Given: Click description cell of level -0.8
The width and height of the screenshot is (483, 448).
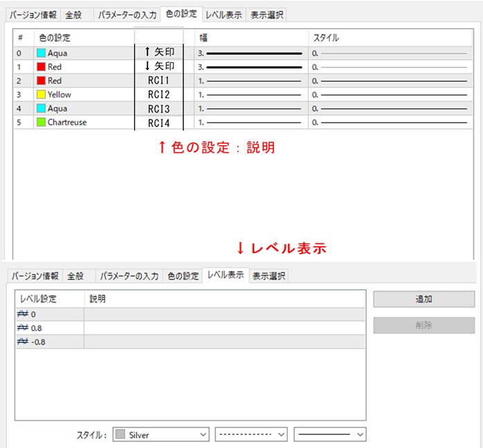Looking at the screenshot, I should pos(225,342).
